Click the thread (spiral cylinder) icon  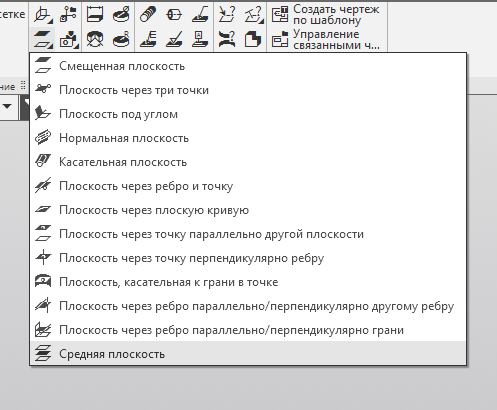148,15
